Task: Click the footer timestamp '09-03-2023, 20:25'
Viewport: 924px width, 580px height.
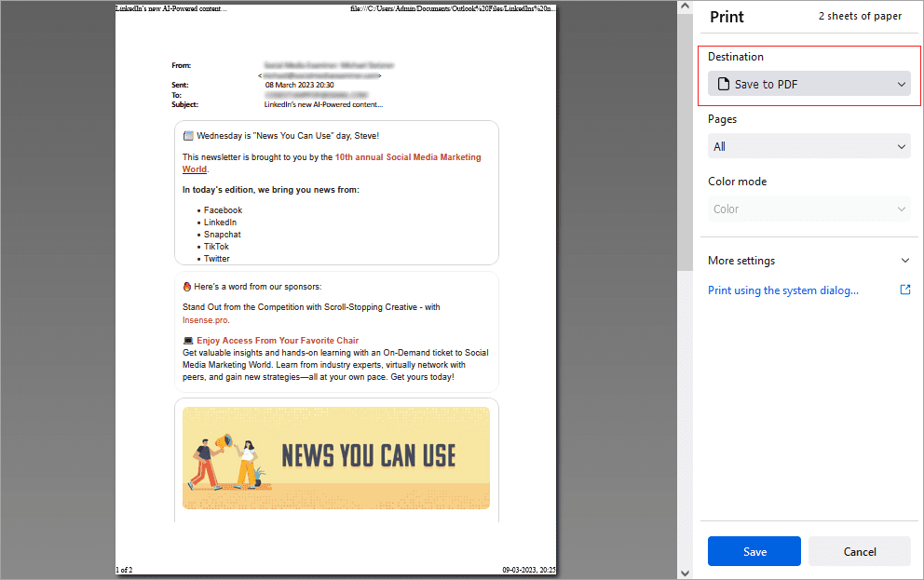Action: pos(528,570)
